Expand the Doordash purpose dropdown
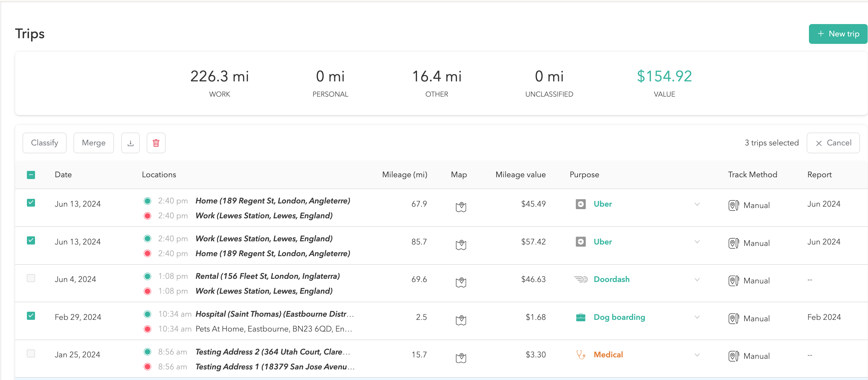 [697, 280]
